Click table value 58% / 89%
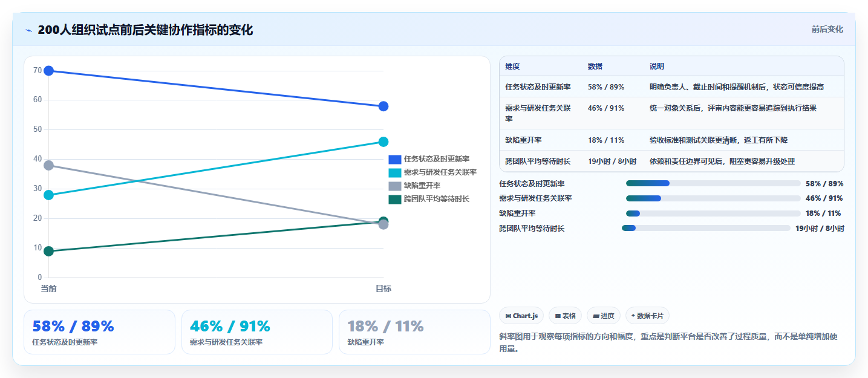The height and width of the screenshot is (378, 868). click(x=606, y=87)
